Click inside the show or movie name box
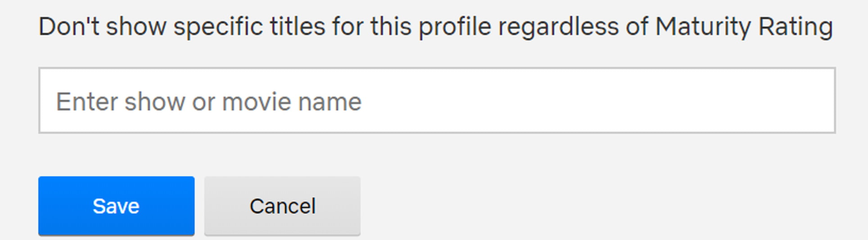 click(437, 101)
